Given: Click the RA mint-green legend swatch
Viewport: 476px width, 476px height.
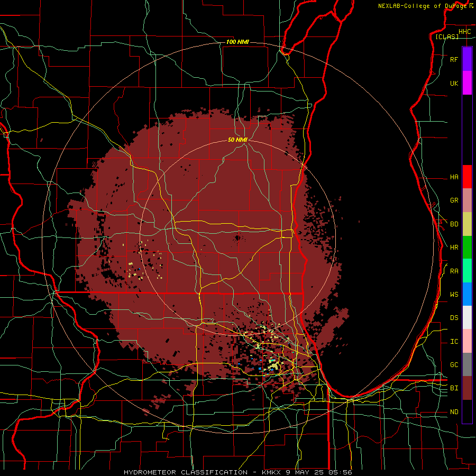Looking at the screenshot, I should click(467, 271).
